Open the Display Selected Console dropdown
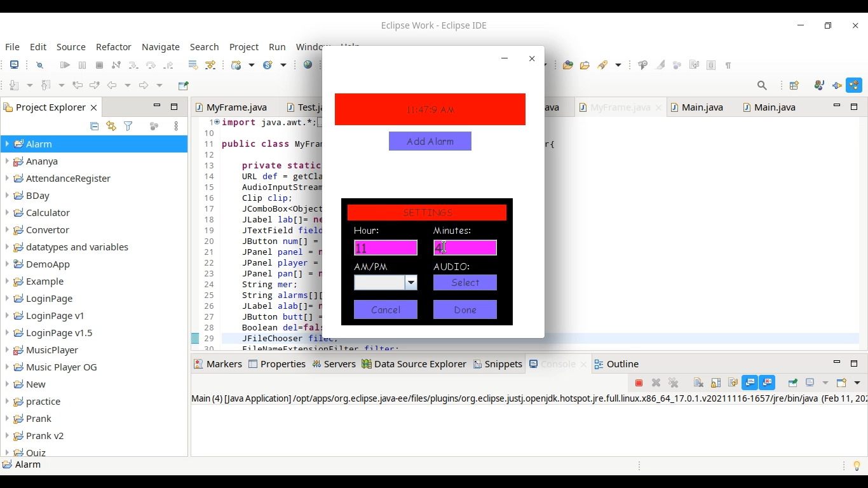 click(x=825, y=383)
